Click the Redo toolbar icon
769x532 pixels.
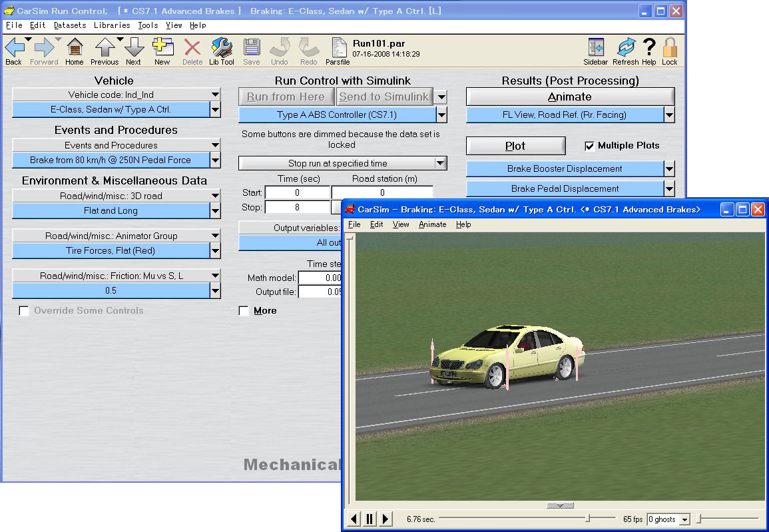309,47
